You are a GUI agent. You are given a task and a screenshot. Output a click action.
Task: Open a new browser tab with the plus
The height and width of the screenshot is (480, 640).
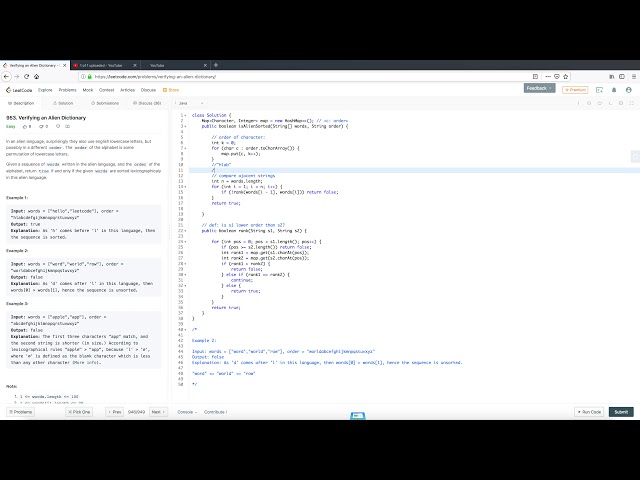point(216,65)
